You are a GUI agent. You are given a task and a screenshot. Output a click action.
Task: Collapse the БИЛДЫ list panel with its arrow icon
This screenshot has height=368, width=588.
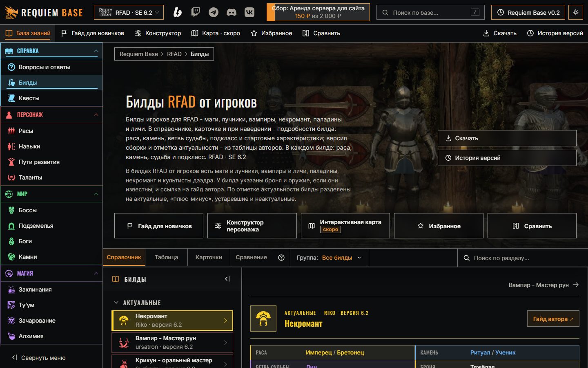[x=227, y=279]
